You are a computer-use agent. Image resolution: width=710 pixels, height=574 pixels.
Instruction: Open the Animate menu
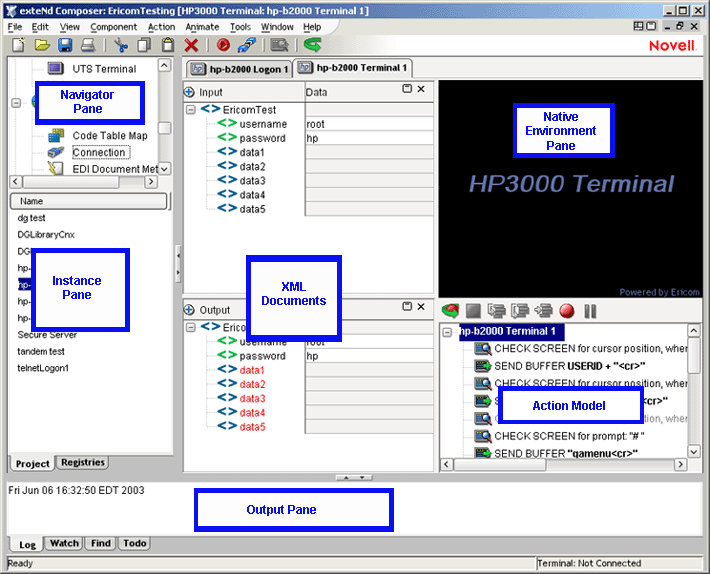coord(202,27)
